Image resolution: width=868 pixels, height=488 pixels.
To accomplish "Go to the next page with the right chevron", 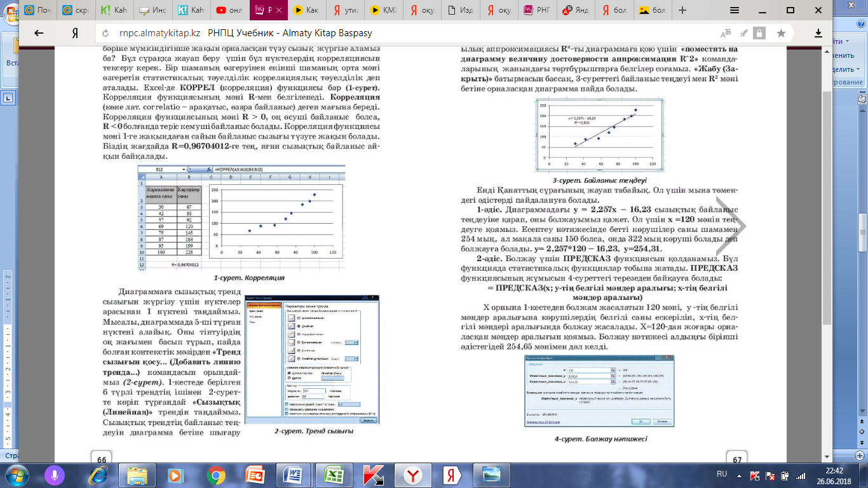I will pos(731,227).
